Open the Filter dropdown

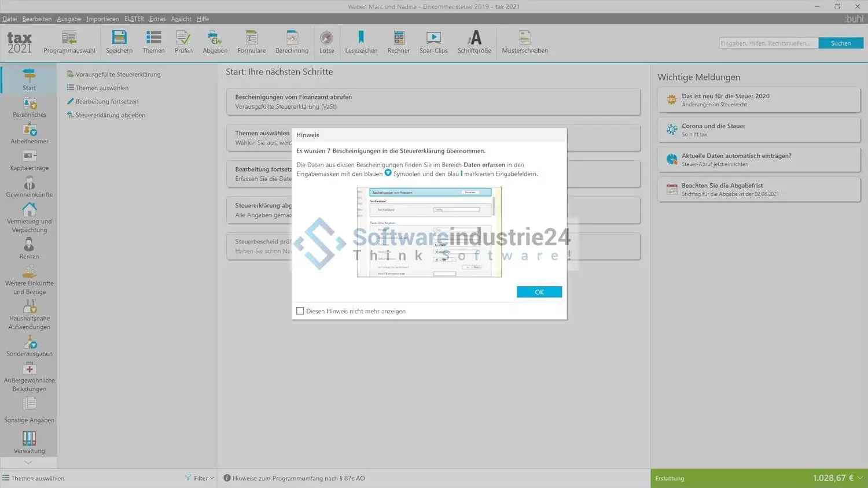(x=200, y=478)
